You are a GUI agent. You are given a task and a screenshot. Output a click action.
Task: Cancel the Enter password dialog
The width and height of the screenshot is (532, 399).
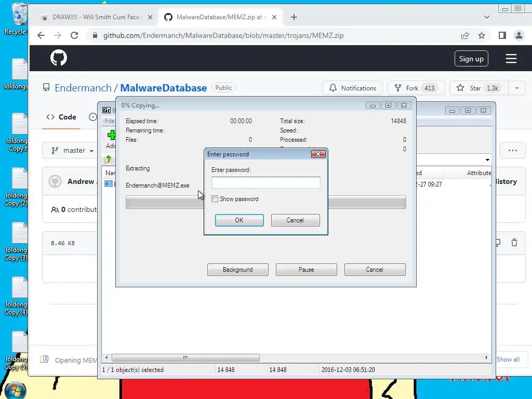(295, 220)
